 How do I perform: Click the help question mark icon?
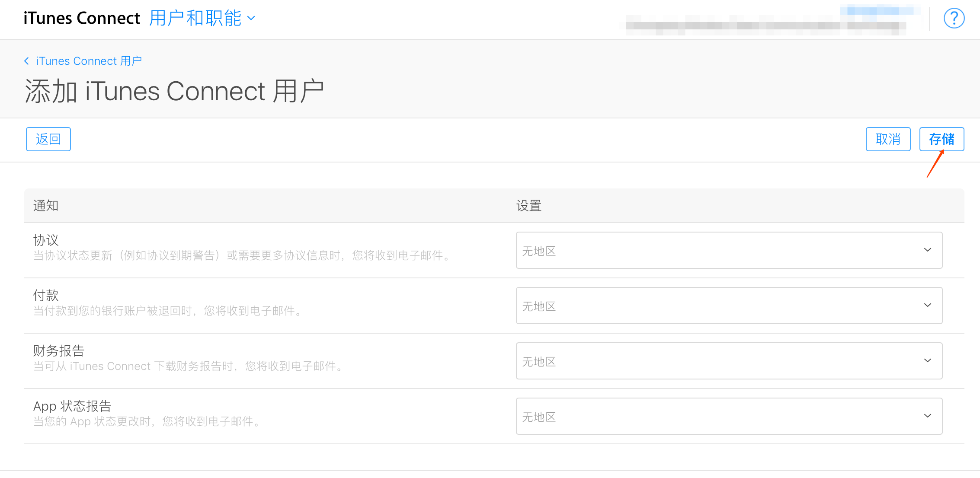954,19
